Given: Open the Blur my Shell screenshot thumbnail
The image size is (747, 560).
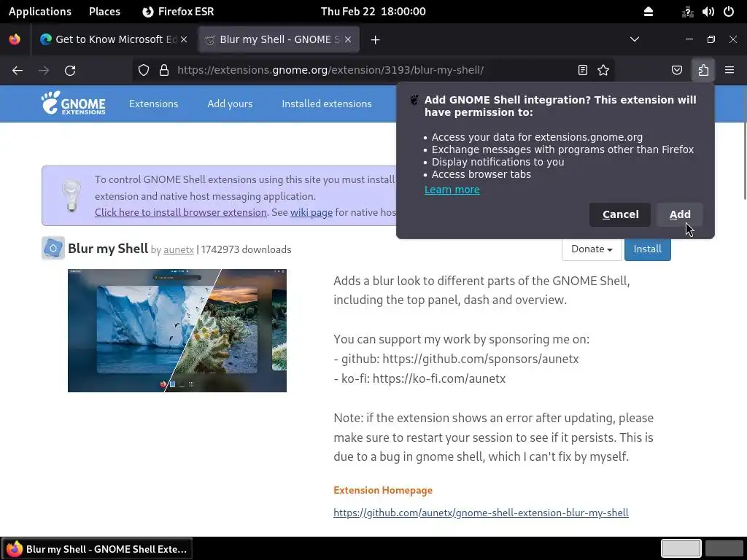Looking at the screenshot, I should point(177,330).
